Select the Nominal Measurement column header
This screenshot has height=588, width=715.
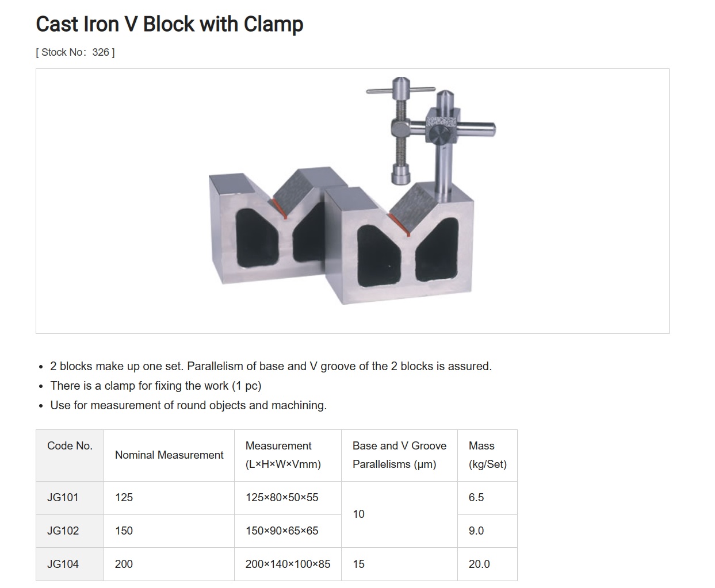click(x=169, y=455)
